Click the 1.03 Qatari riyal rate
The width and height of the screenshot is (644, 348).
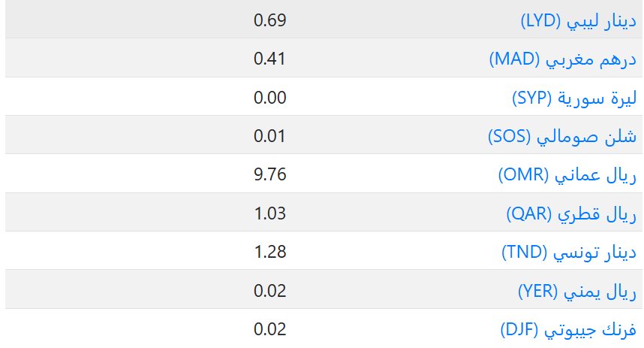tap(270, 213)
